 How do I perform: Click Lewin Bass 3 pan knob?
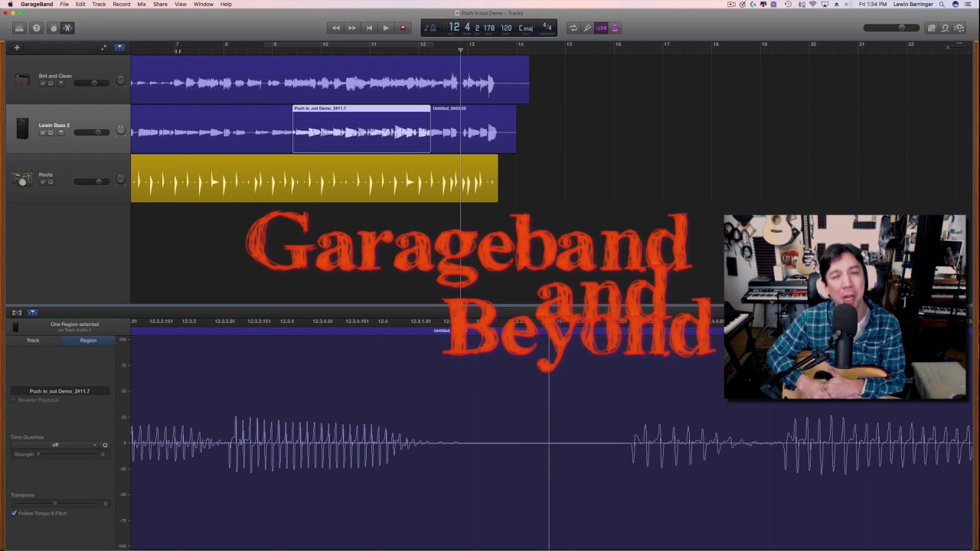coord(120,130)
